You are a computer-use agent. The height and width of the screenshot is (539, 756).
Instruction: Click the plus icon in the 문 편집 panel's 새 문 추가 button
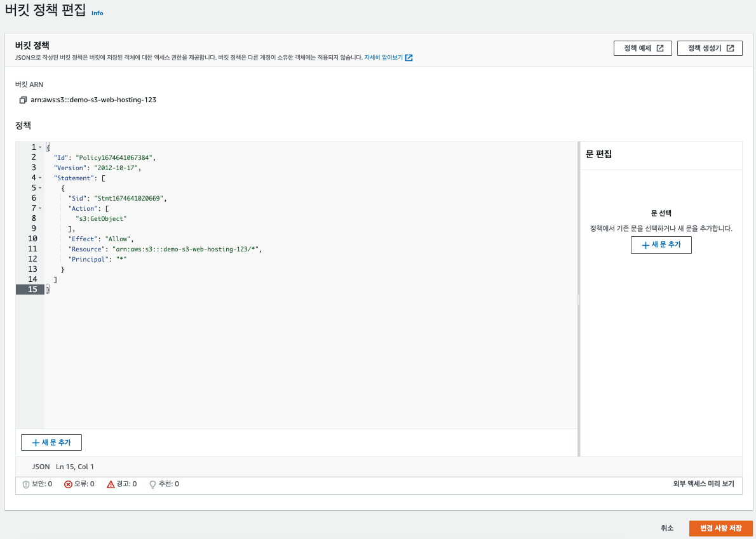[x=645, y=245]
